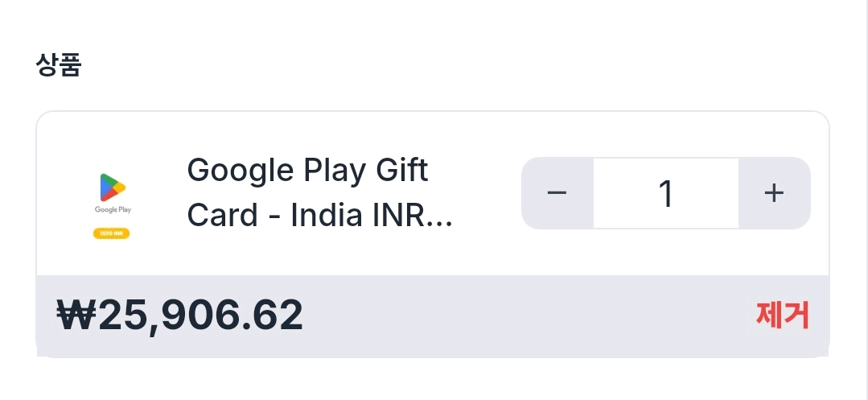Tap the red 제거 text
This screenshot has height=400, width=868.
pyautogui.click(x=782, y=315)
